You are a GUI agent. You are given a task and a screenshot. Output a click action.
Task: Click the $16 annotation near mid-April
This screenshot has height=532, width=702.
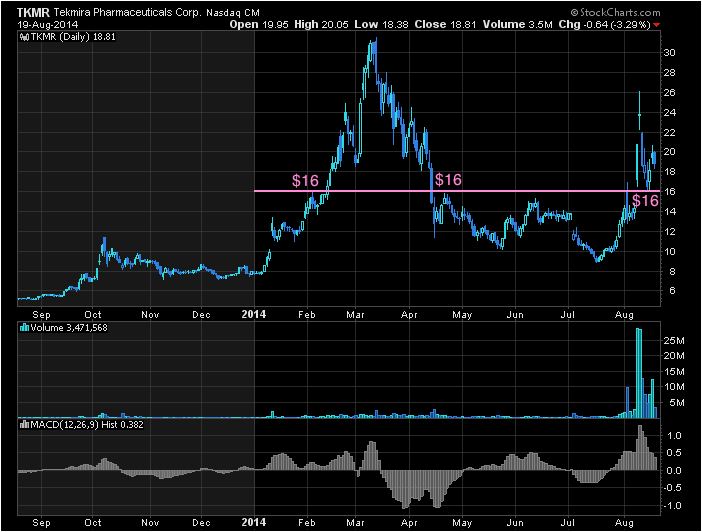coord(448,180)
